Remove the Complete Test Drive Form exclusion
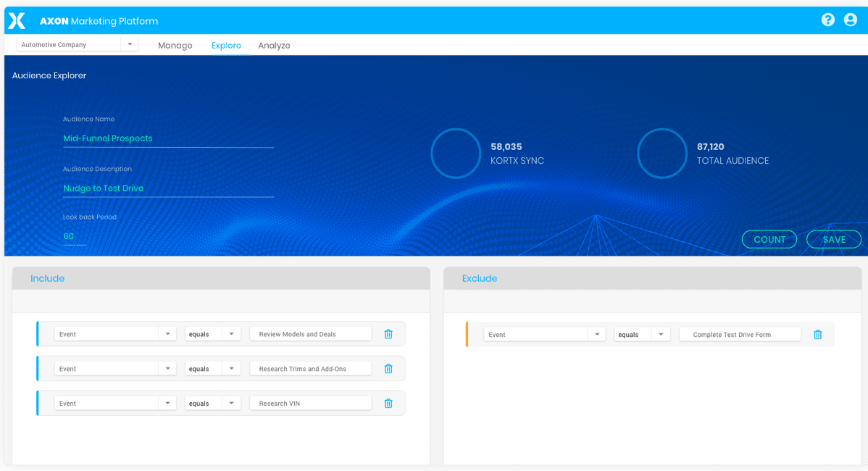The height and width of the screenshot is (471, 868). (x=817, y=335)
